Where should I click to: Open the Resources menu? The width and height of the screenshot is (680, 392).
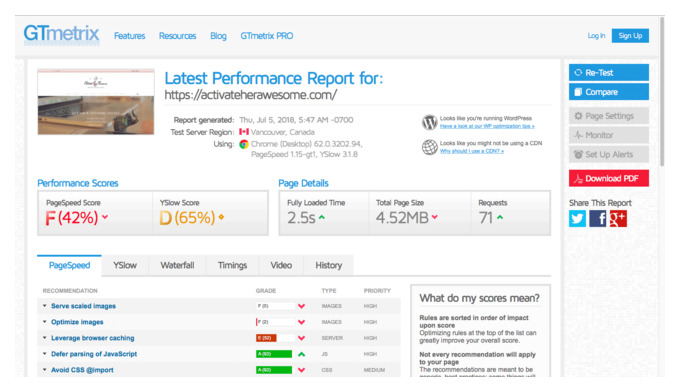tap(177, 36)
